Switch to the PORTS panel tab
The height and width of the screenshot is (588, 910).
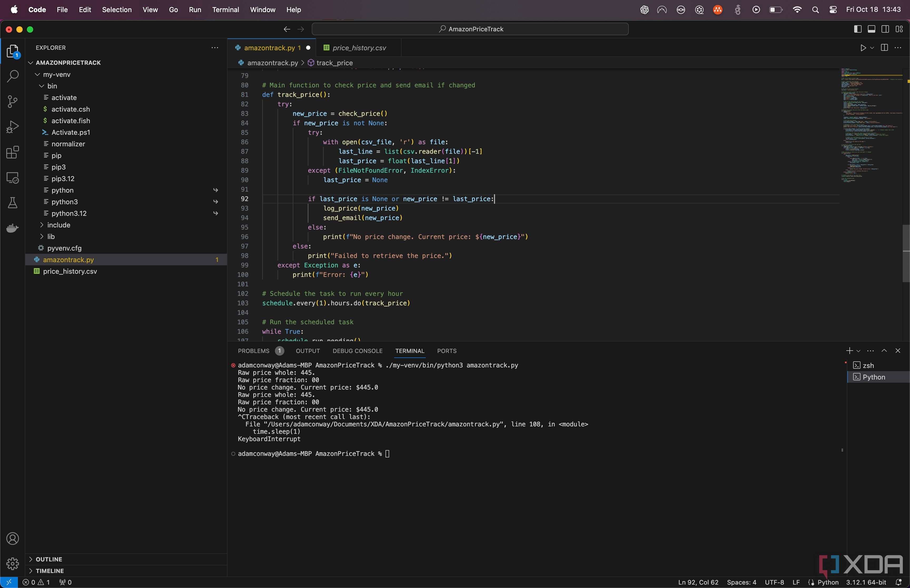[446, 351]
